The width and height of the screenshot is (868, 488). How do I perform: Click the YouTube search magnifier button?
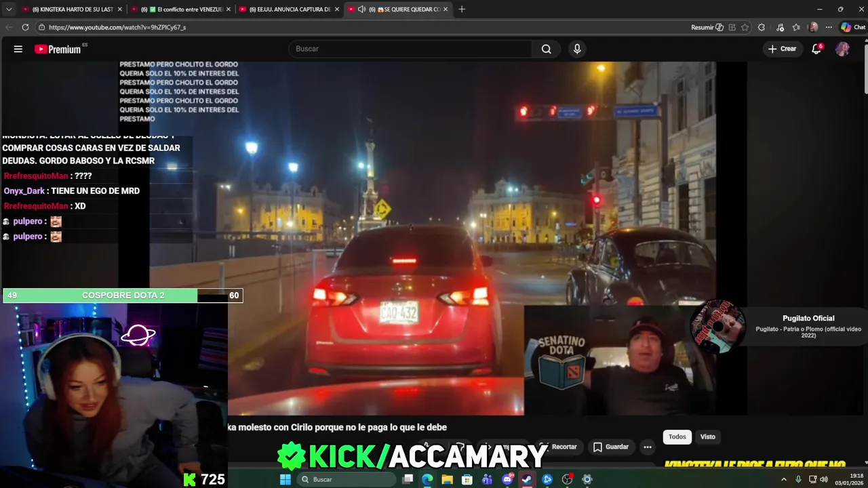[546, 49]
